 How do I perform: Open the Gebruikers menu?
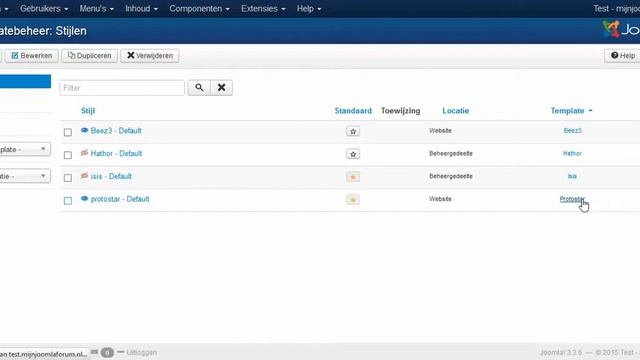(x=44, y=9)
